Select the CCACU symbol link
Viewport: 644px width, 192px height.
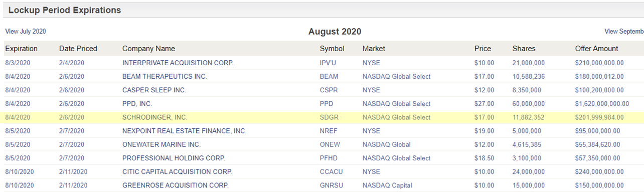(x=332, y=171)
